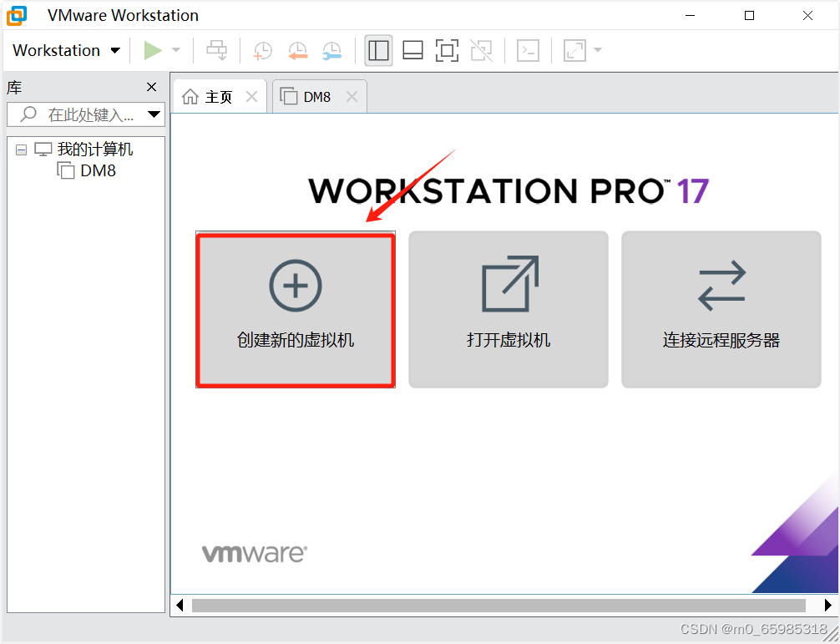The height and width of the screenshot is (644, 840).
Task: Close the 主页 tab
Action: click(x=251, y=97)
